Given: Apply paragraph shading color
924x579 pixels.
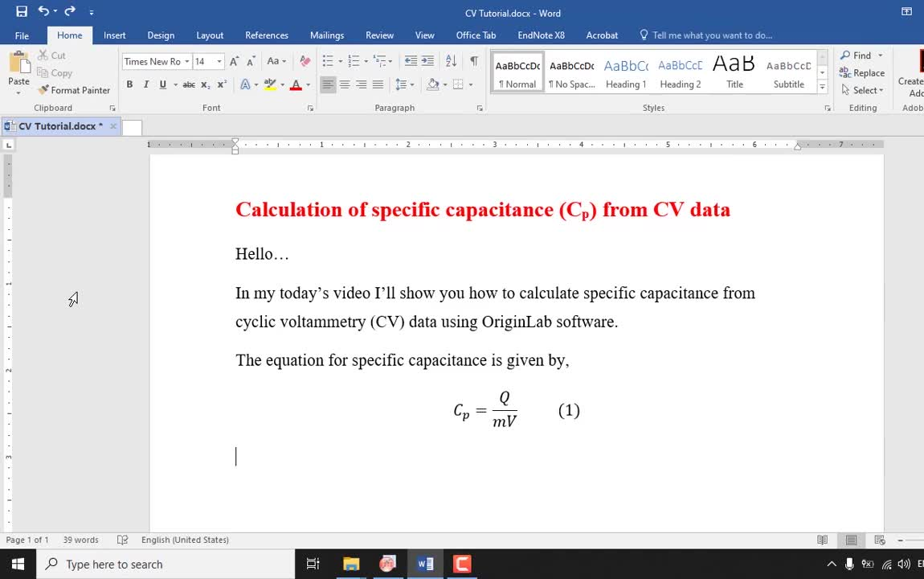Looking at the screenshot, I should click(x=432, y=84).
